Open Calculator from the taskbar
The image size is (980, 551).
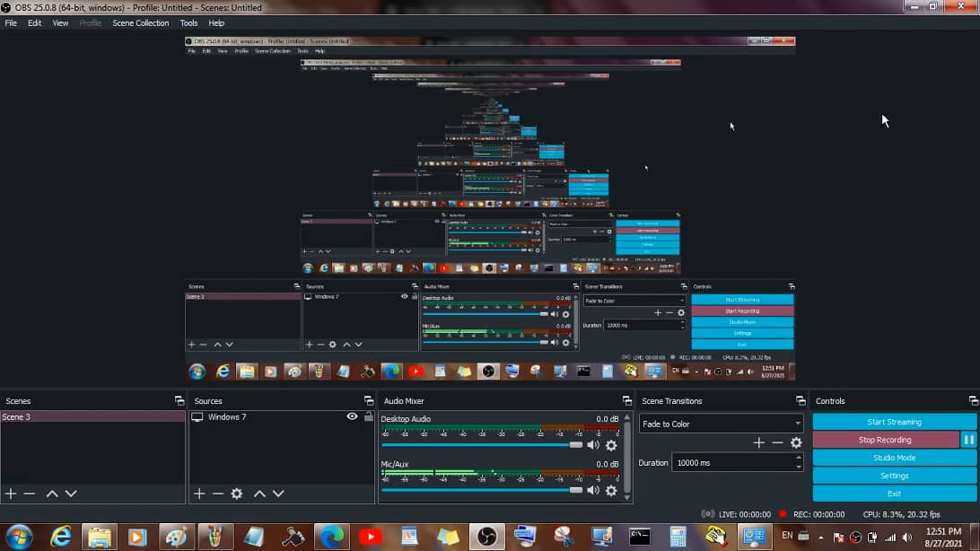point(678,537)
